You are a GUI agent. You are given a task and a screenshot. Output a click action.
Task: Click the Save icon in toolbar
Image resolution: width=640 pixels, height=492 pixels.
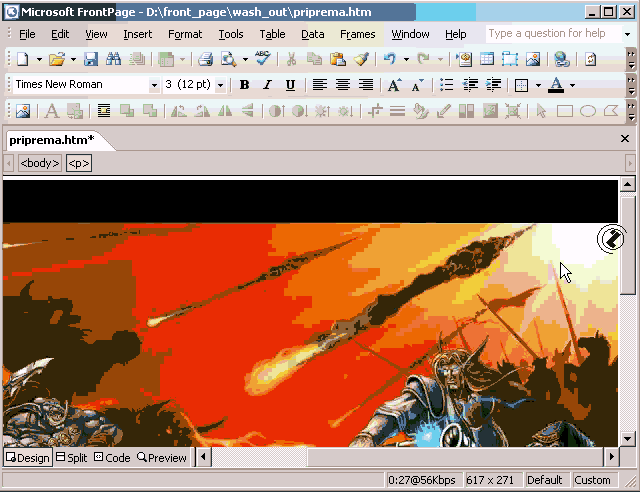tap(90, 60)
